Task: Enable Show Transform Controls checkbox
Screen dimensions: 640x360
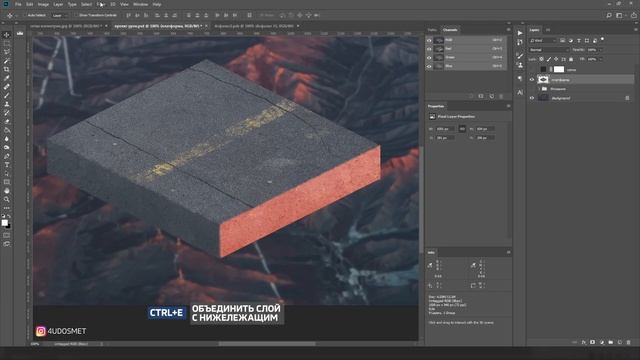Action: [76, 15]
